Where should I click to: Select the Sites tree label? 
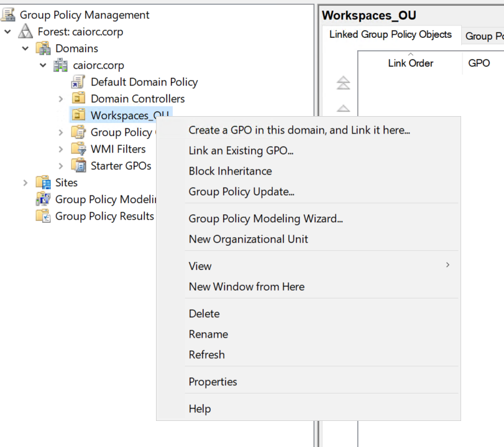(x=66, y=183)
